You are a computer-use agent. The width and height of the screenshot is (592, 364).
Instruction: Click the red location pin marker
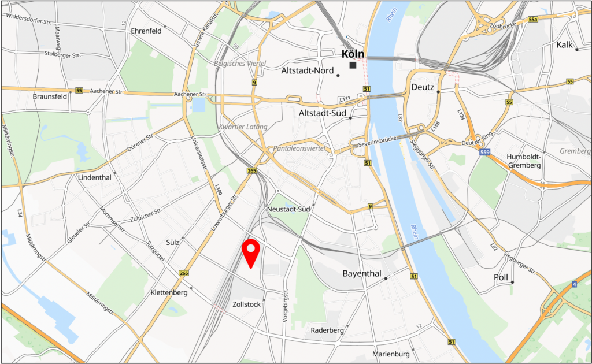pos(251,254)
